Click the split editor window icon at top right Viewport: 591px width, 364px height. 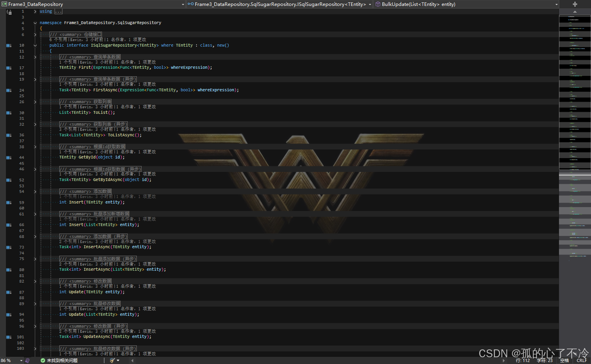[575, 4]
